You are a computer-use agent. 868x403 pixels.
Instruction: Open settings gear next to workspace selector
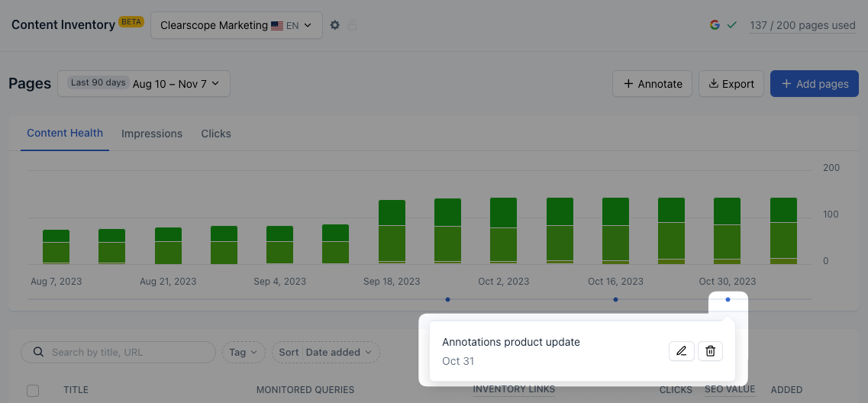coord(334,25)
